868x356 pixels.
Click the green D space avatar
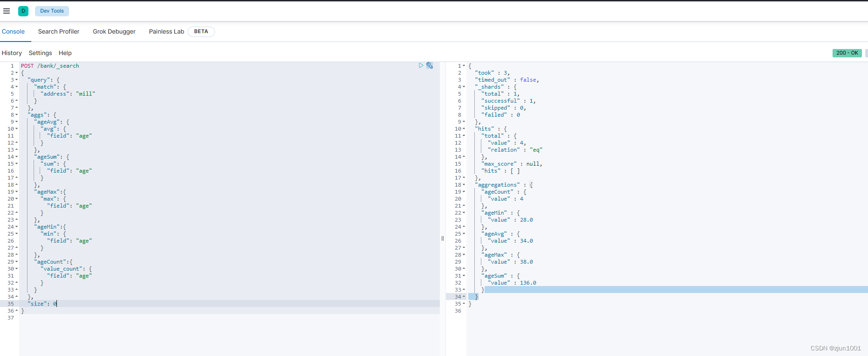click(23, 11)
